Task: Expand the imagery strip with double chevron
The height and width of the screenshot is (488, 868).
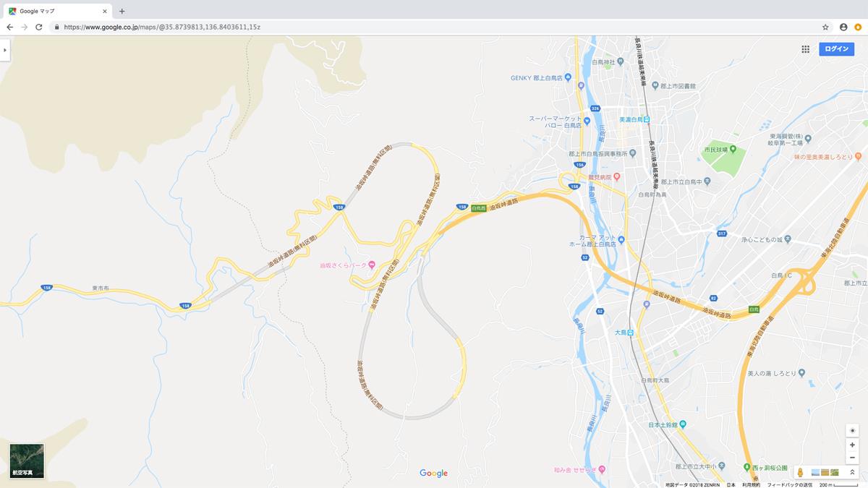Action: (x=852, y=472)
